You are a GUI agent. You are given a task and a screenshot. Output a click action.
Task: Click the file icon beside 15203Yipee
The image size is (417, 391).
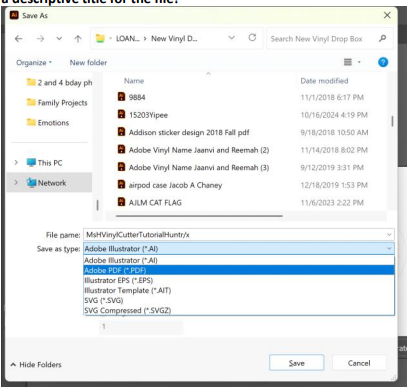pos(122,114)
